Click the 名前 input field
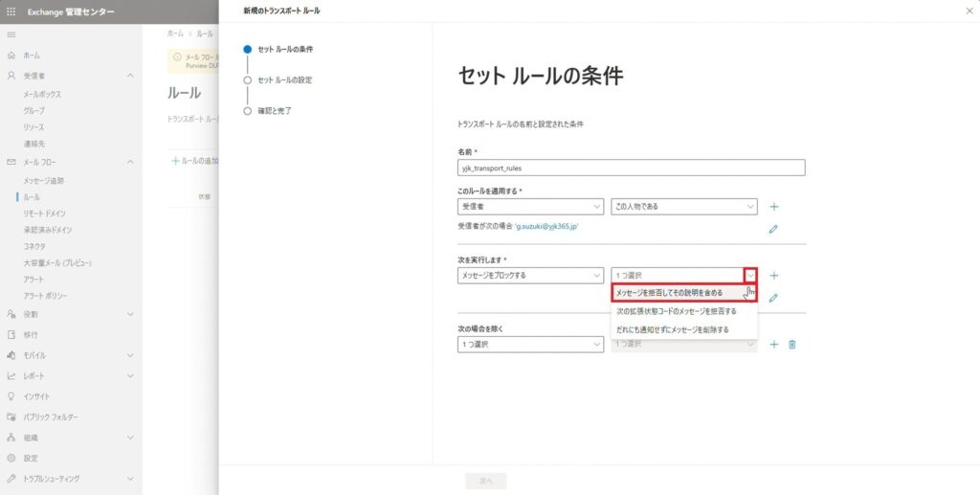Image resolution: width=980 pixels, height=495 pixels. pos(632,168)
